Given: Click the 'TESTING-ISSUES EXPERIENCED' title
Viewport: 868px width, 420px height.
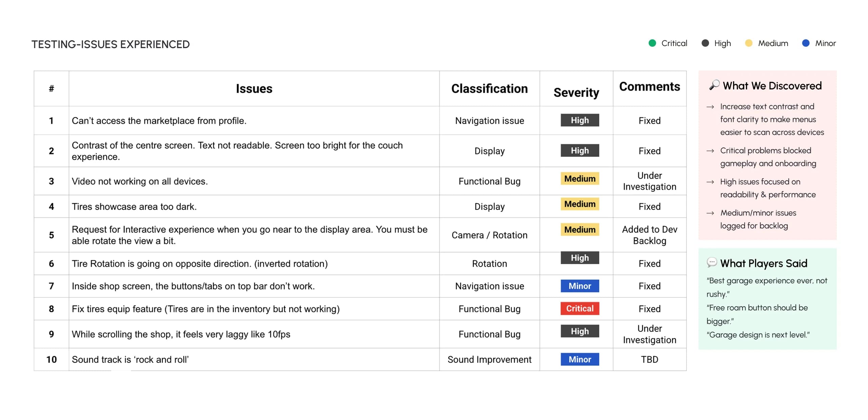Looking at the screenshot, I should coord(111,44).
